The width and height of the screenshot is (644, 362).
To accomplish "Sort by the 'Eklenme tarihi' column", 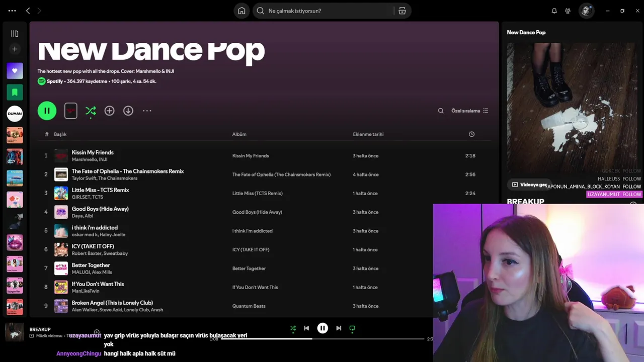I will coord(368,134).
